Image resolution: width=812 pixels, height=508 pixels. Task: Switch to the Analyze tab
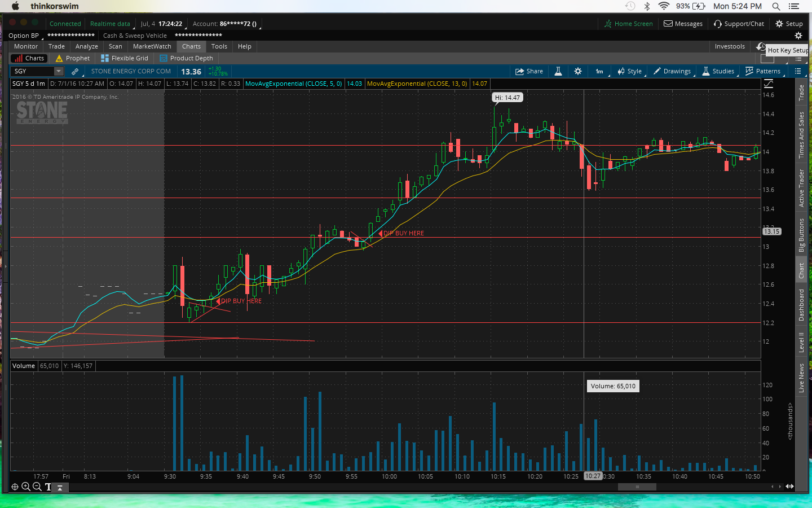(x=87, y=46)
